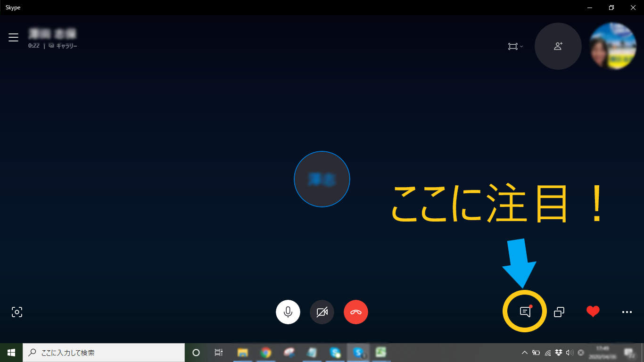This screenshot has width=644, height=362.
Task: Turn on the video camera
Action: (322, 312)
